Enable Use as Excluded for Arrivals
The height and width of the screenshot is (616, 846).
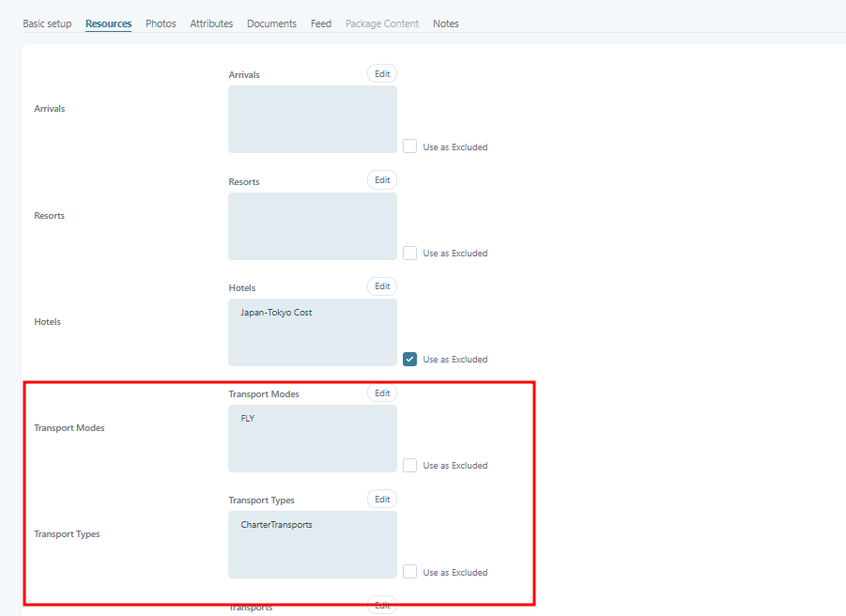(x=410, y=146)
